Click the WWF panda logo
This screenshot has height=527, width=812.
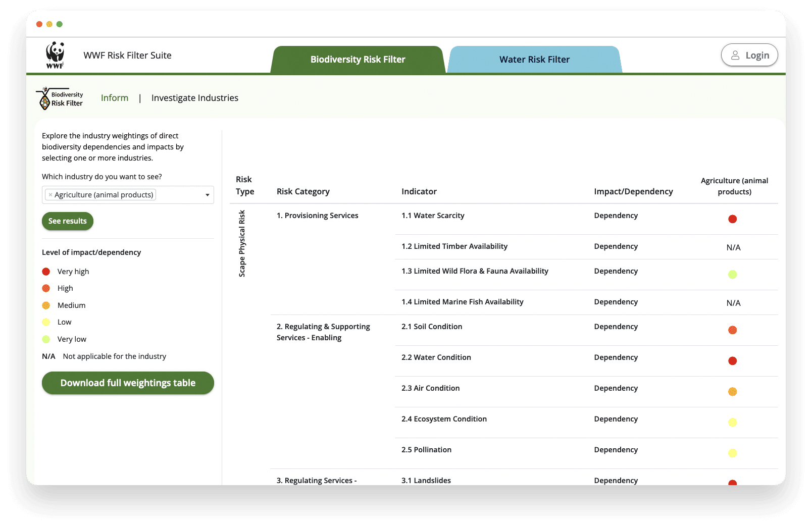(x=55, y=55)
